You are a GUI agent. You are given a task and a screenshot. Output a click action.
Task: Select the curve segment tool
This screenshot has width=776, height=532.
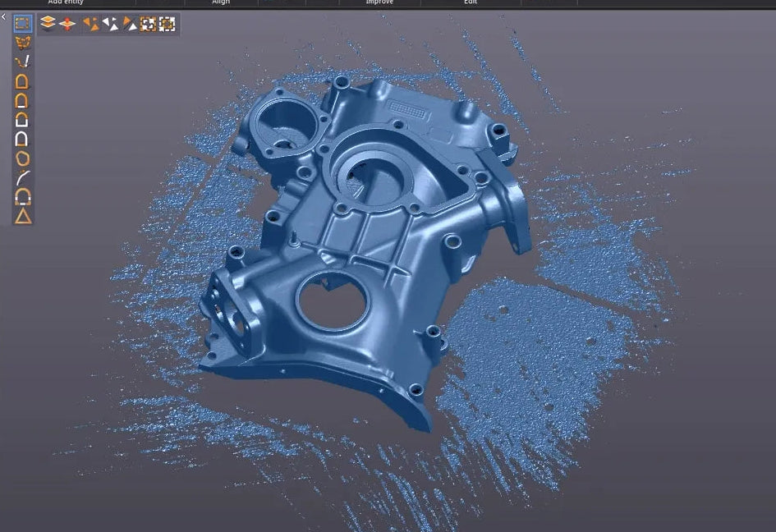[23, 177]
